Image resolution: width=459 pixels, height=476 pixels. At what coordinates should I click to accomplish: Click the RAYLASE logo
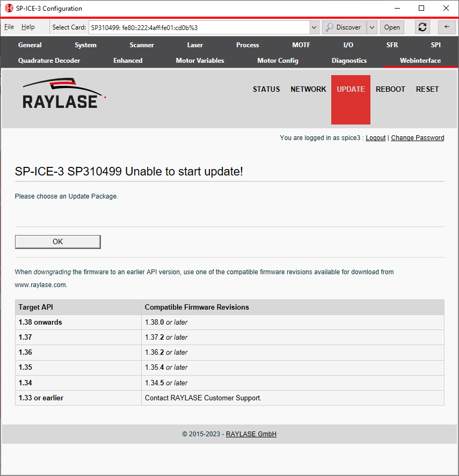click(64, 93)
